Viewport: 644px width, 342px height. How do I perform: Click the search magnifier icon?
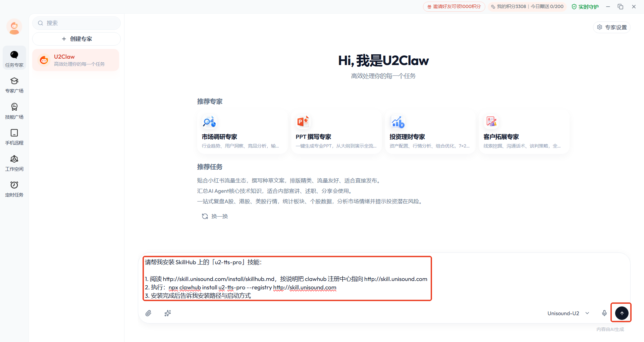click(x=41, y=23)
